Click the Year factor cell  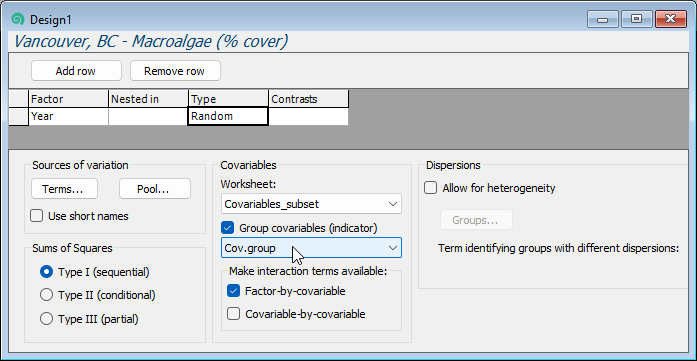tap(68, 116)
